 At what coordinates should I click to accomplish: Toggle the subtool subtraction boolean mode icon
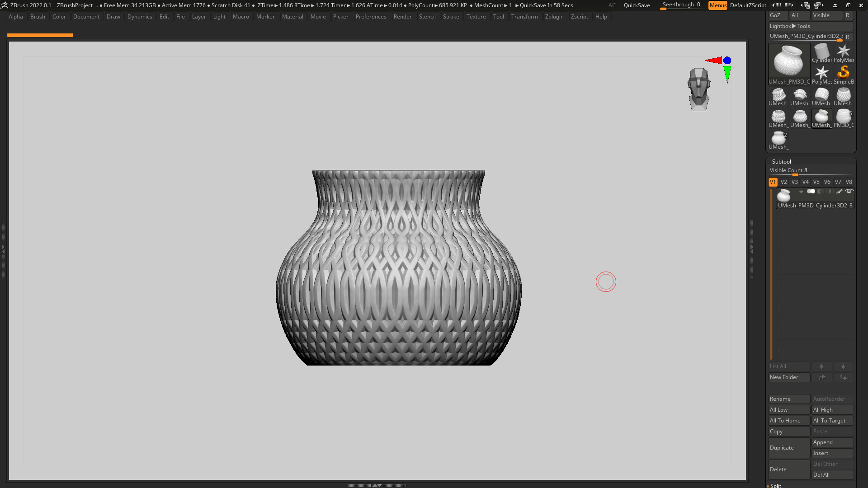point(821,192)
